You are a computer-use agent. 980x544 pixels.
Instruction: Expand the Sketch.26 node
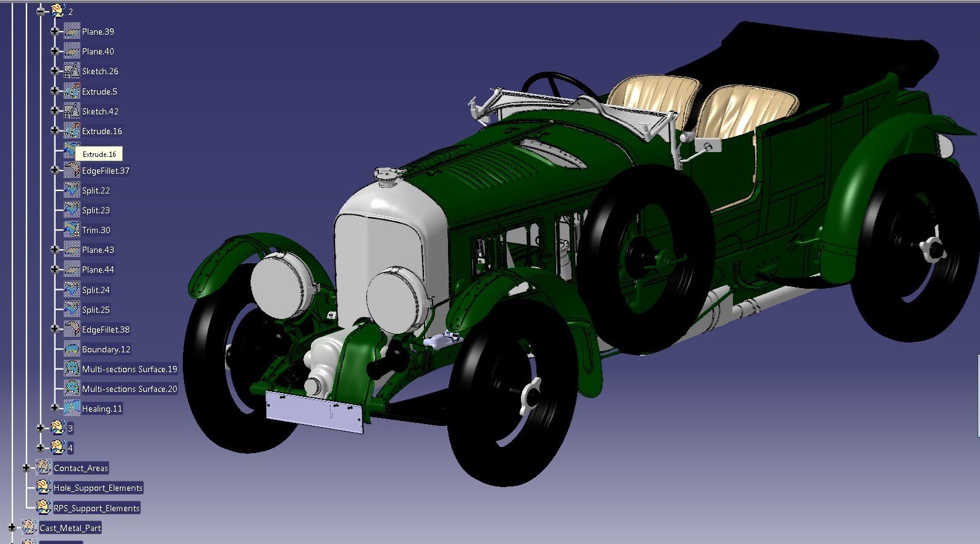click(x=54, y=70)
